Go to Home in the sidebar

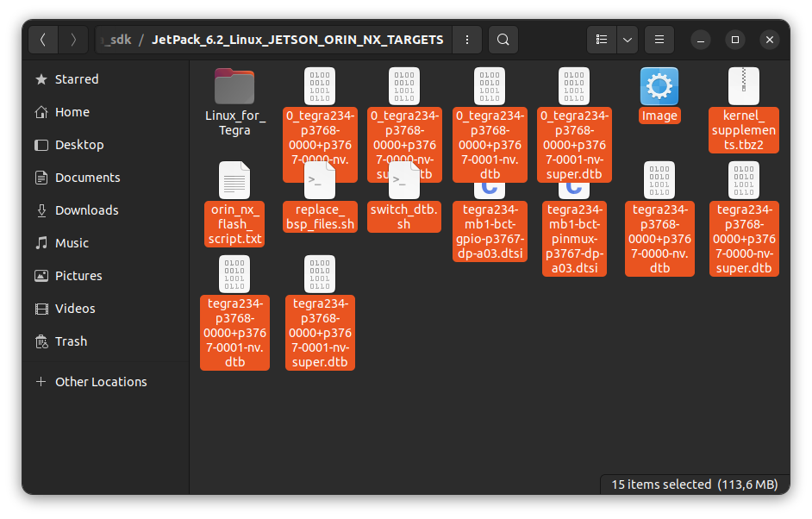pyautogui.click(x=106, y=112)
